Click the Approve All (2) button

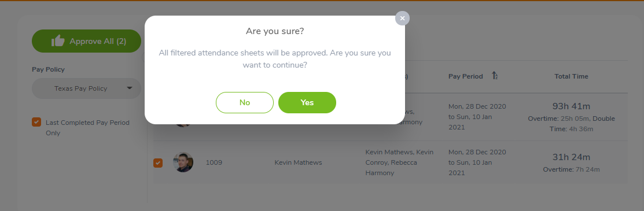coord(87,41)
